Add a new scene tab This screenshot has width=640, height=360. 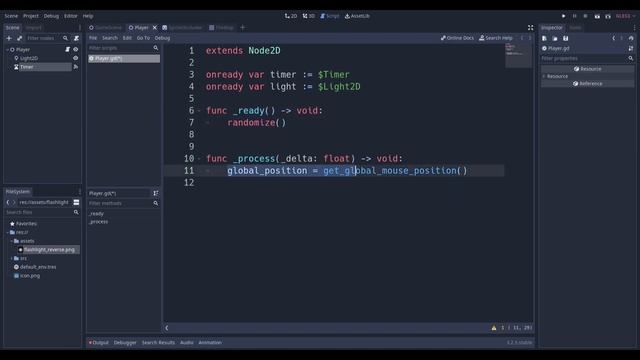pyautogui.click(x=242, y=27)
